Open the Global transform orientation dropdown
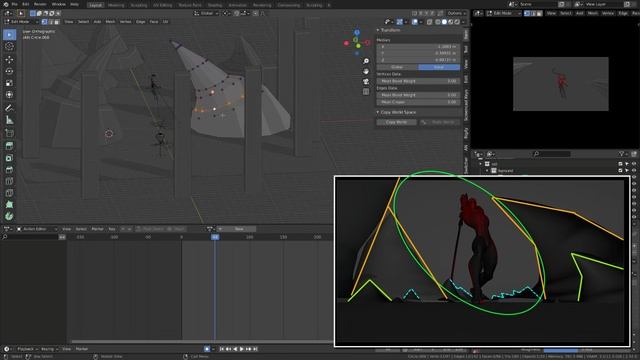 pyautogui.click(x=206, y=13)
